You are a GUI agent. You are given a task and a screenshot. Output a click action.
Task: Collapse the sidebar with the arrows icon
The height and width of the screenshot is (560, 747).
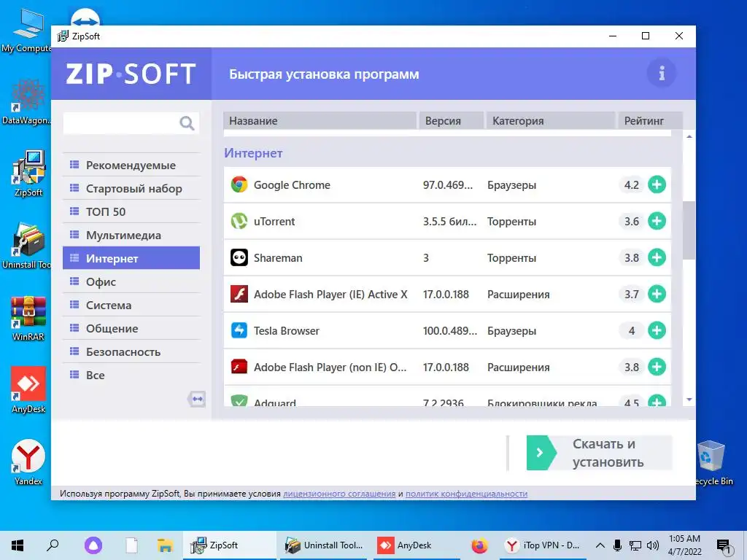point(197,399)
